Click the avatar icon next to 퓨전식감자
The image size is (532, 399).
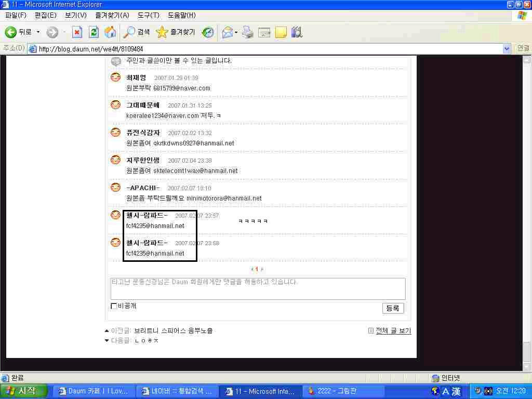(116, 132)
